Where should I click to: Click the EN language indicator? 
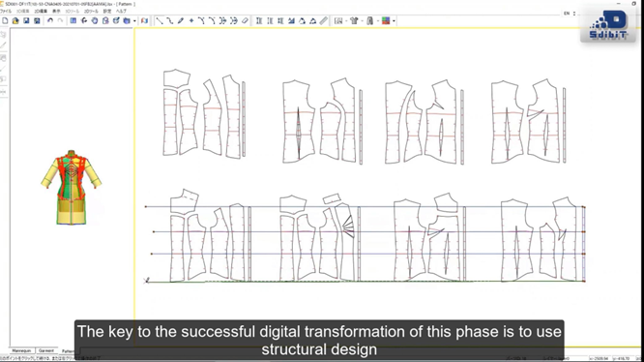coord(567,14)
